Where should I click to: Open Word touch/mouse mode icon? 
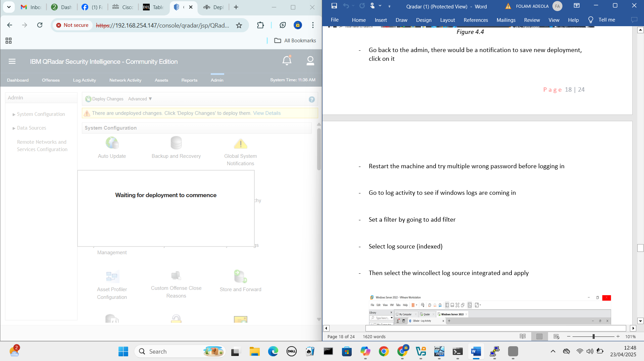pyautogui.click(x=373, y=6)
